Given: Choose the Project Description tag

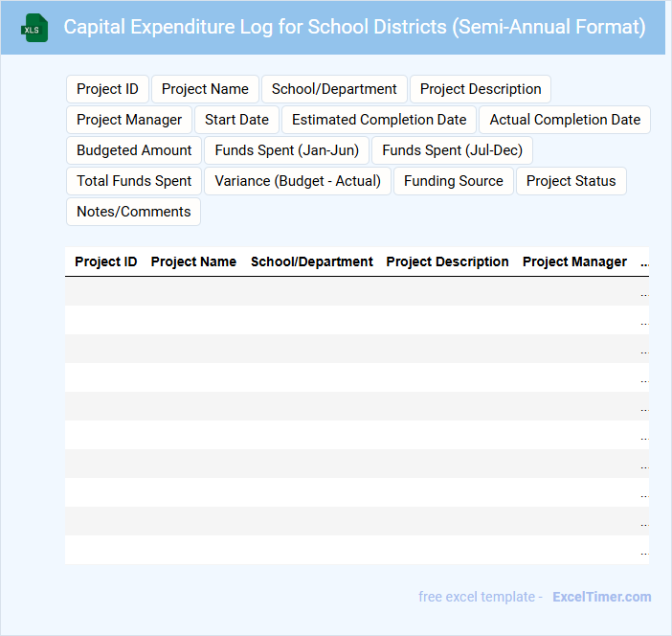Looking at the screenshot, I should click(x=481, y=89).
